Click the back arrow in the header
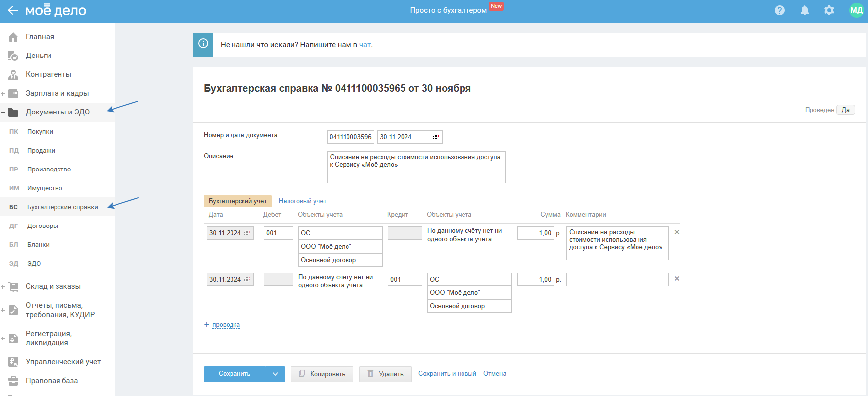Screen dimensions: 868x396 [13, 10]
